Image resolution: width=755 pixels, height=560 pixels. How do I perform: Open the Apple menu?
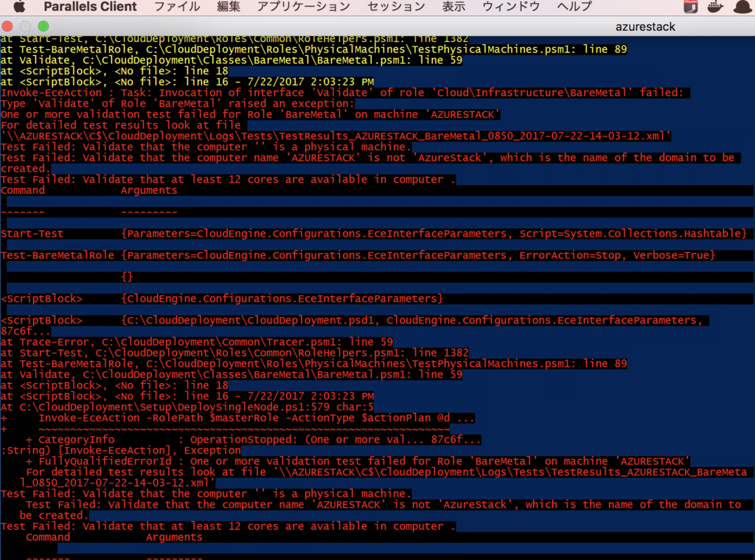tap(19, 7)
